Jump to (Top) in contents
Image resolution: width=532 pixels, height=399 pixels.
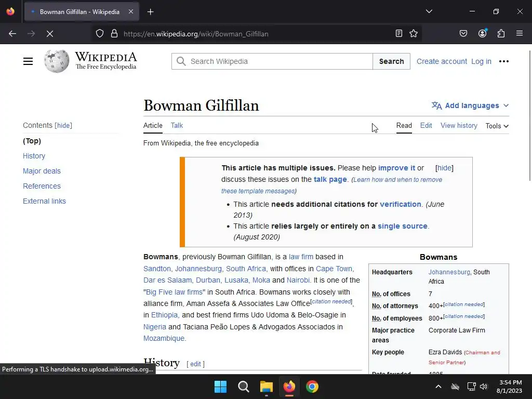[32, 141]
